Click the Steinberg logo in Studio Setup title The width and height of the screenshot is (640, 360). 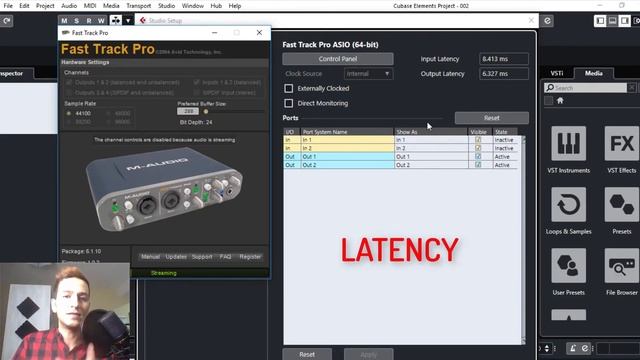[x=142, y=20]
